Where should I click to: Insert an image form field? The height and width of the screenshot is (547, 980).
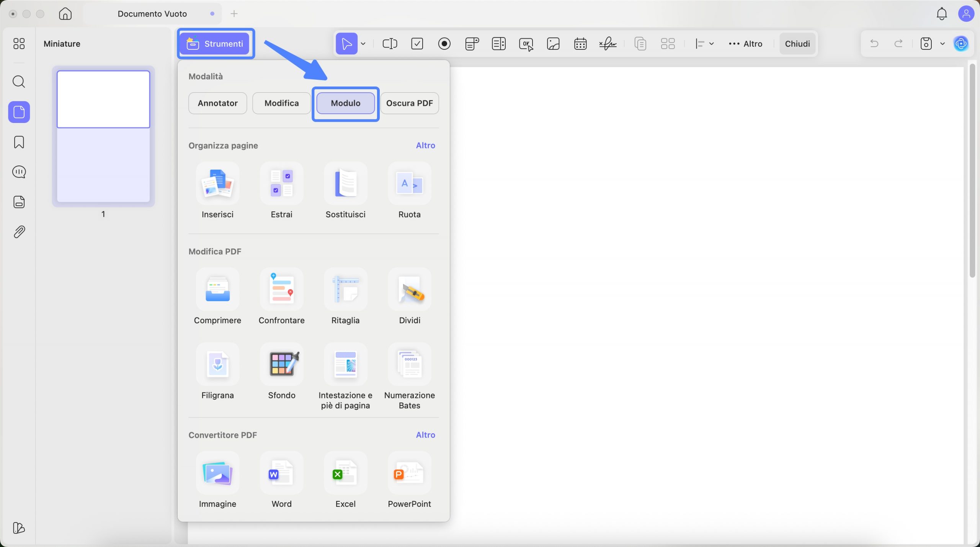pos(553,44)
